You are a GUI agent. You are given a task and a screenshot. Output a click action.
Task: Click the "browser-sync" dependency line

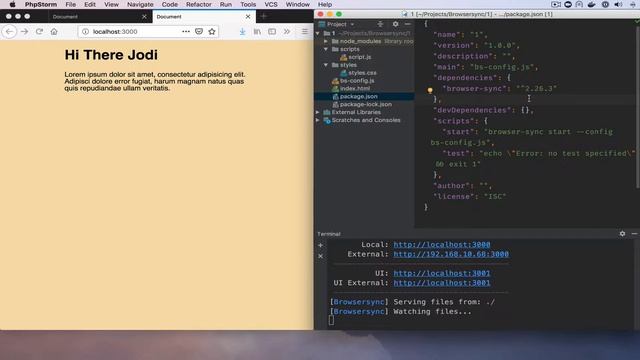(x=500, y=89)
